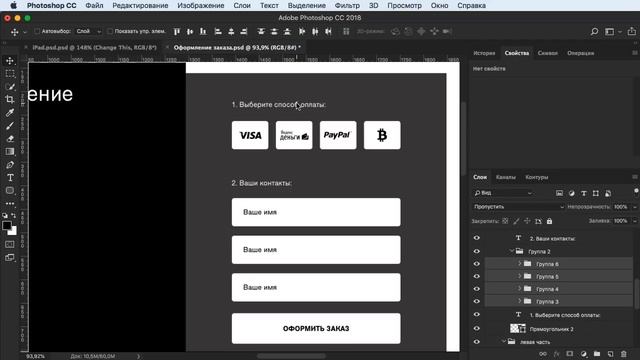Viewport: 640px width, 360px height.
Task: Enable the Автовыбор checkbox
Action: point(37,31)
